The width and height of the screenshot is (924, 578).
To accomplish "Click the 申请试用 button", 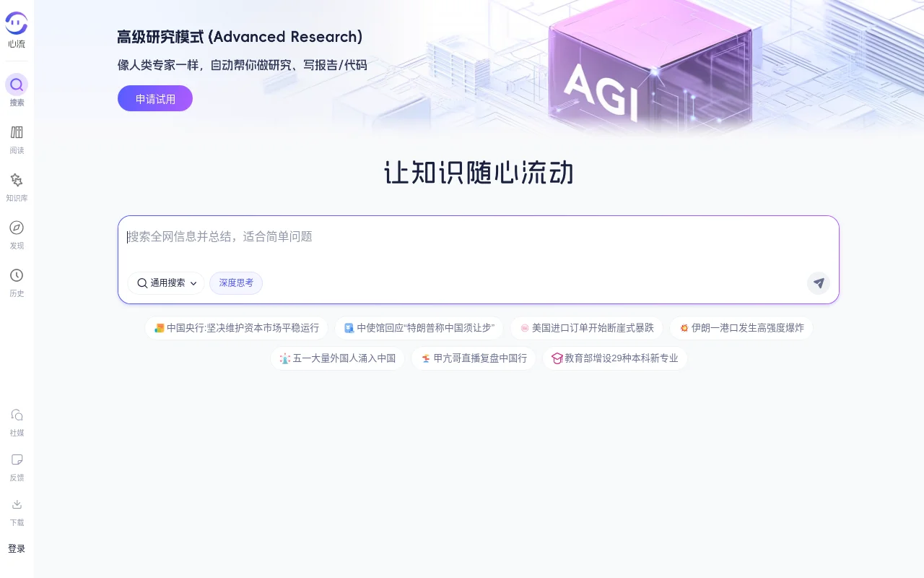I will [154, 98].
